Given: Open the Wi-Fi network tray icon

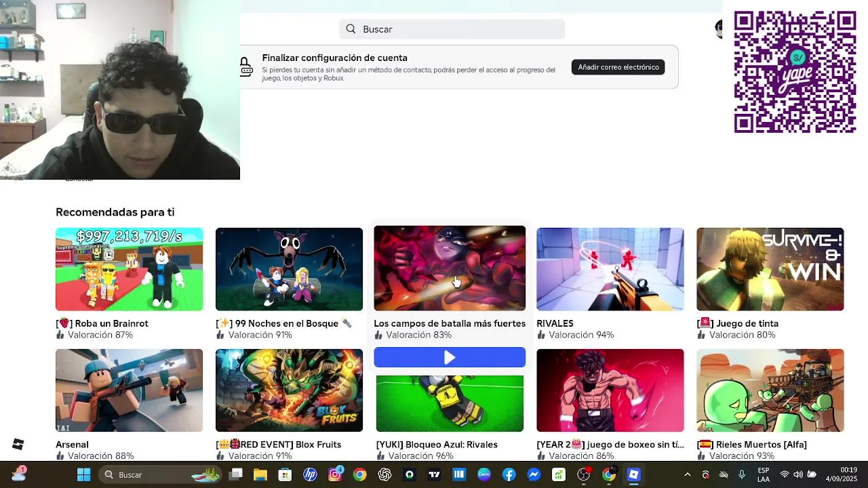Looking at the screenshot, I should (x=785, y=474).
